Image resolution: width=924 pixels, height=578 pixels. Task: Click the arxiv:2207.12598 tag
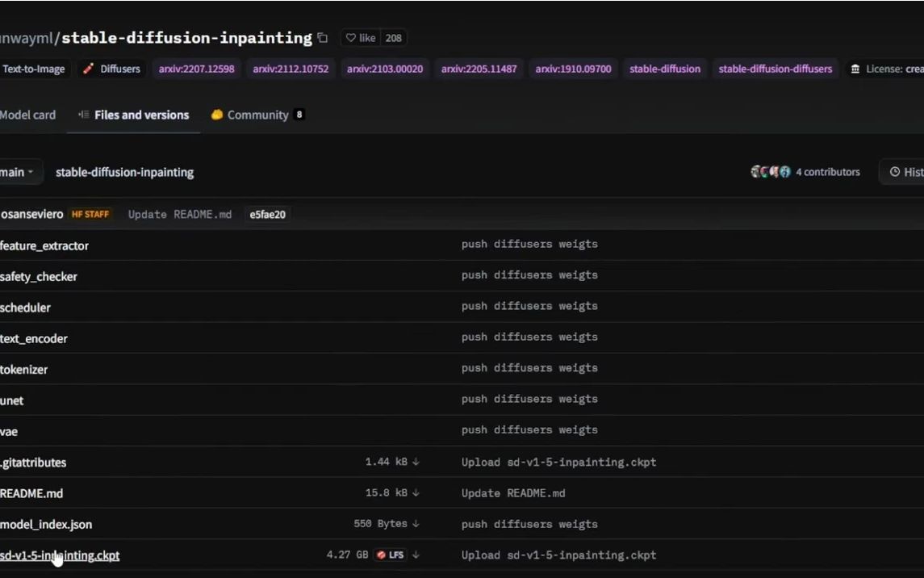click(196, 69)
